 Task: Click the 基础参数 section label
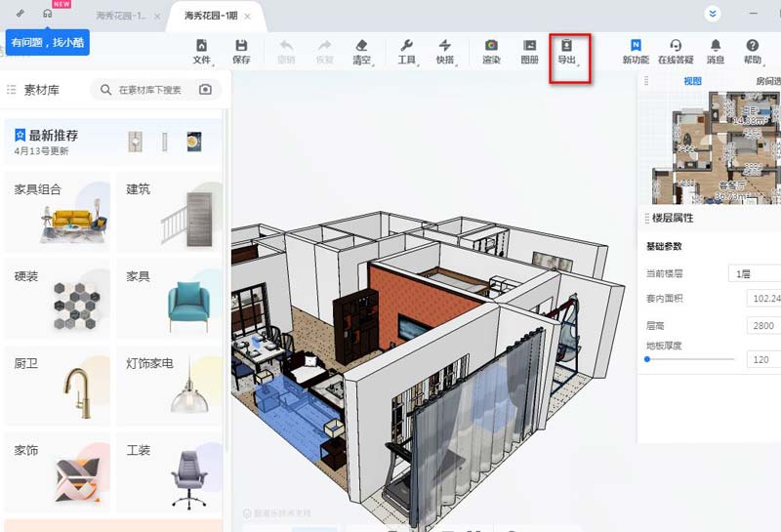coord(664,246)
